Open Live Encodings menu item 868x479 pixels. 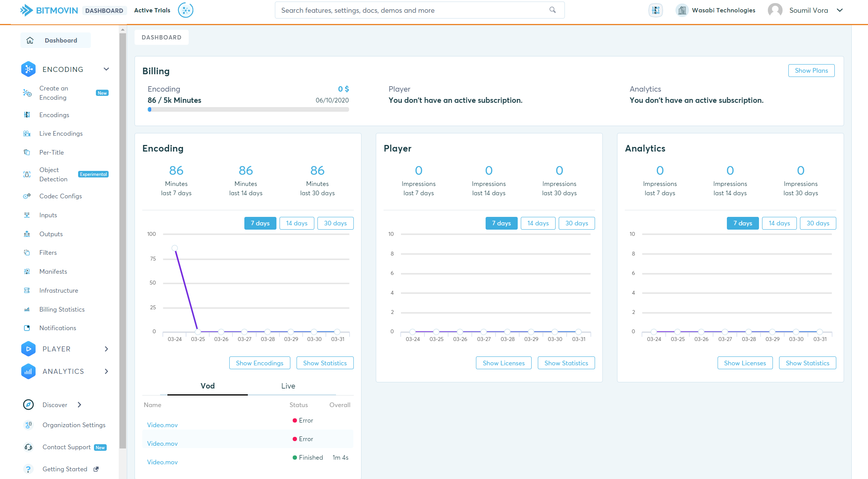pyautogui.click(x=61, y=133)
